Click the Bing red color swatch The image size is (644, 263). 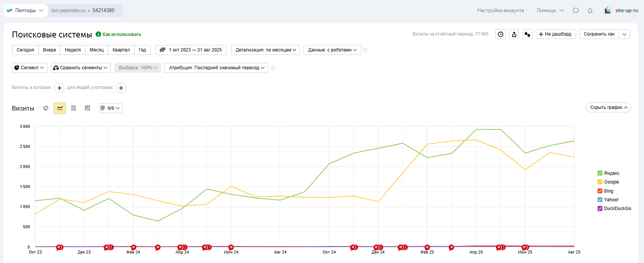pyautogui.click(x=600, y=191)
